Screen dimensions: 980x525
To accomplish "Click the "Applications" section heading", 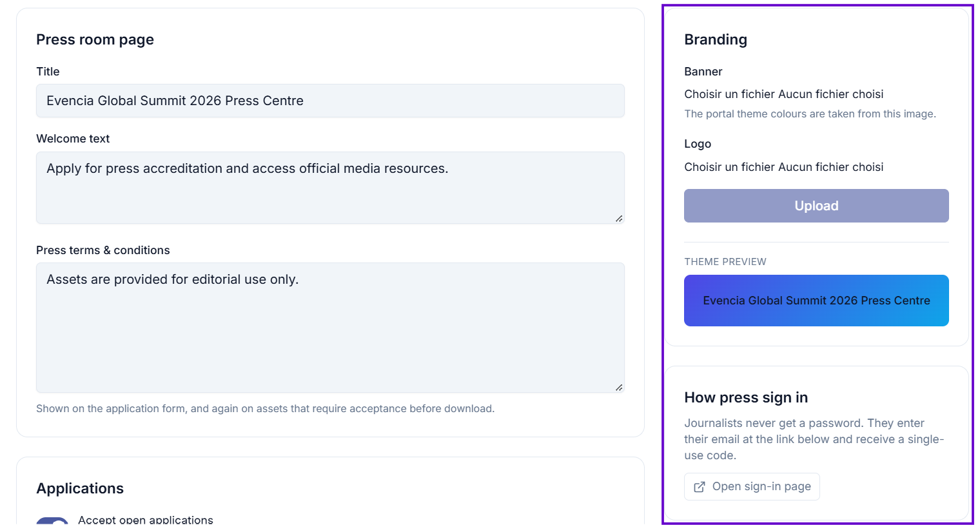I will point(80,488).
